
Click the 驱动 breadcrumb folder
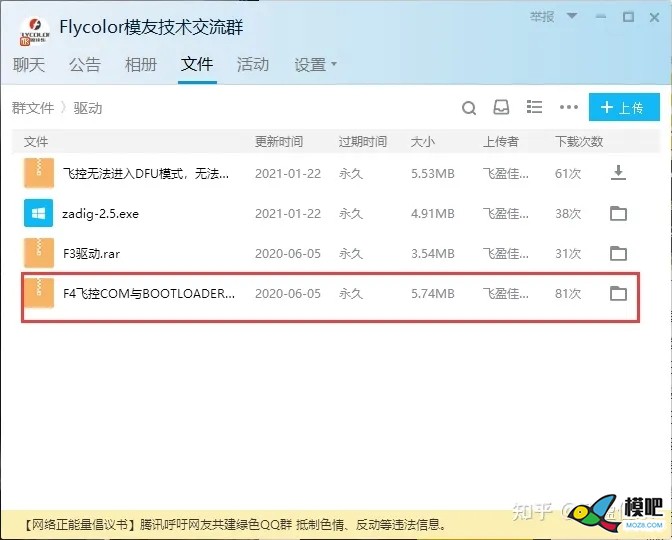[88, 108]
